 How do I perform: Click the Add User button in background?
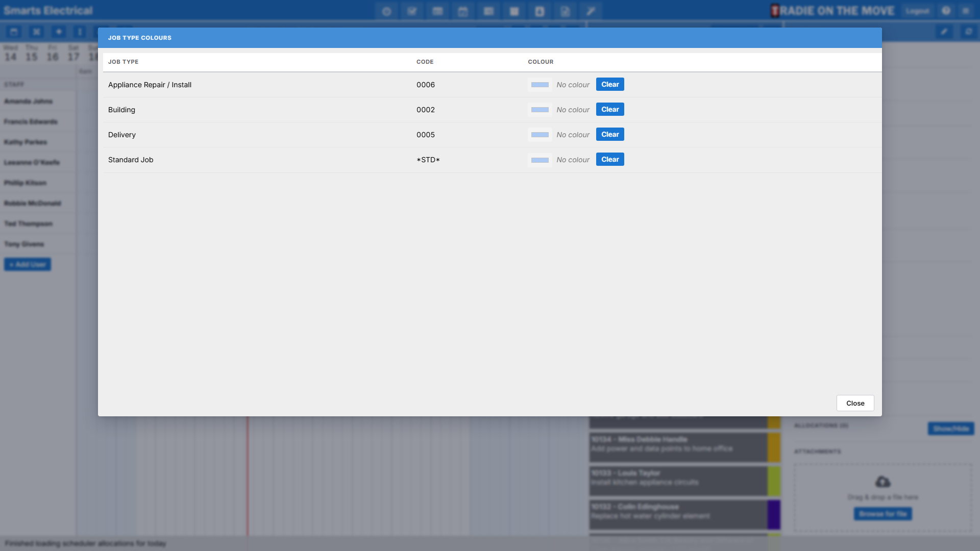coord(28,264)
